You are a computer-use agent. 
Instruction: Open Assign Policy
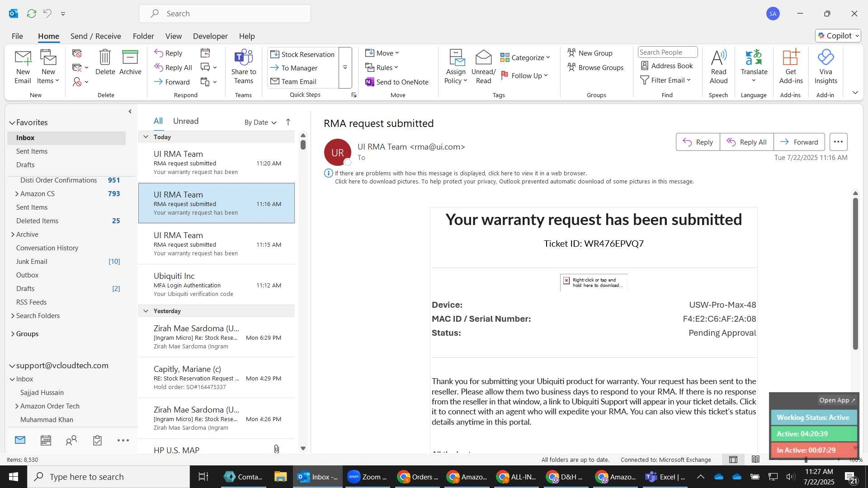456,67
